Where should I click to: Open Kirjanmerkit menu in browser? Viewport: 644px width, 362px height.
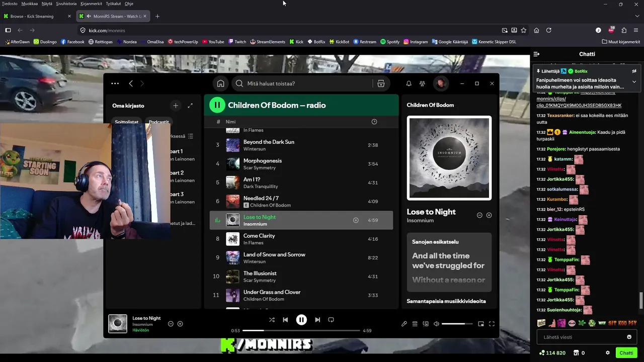click(91, 4)
